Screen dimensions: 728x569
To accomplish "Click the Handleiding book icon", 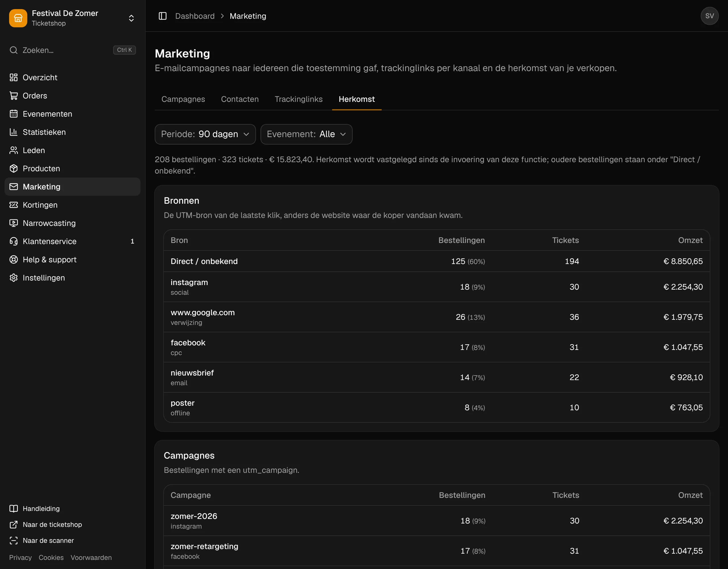I will pyautogui.click(x=14, y=509).
